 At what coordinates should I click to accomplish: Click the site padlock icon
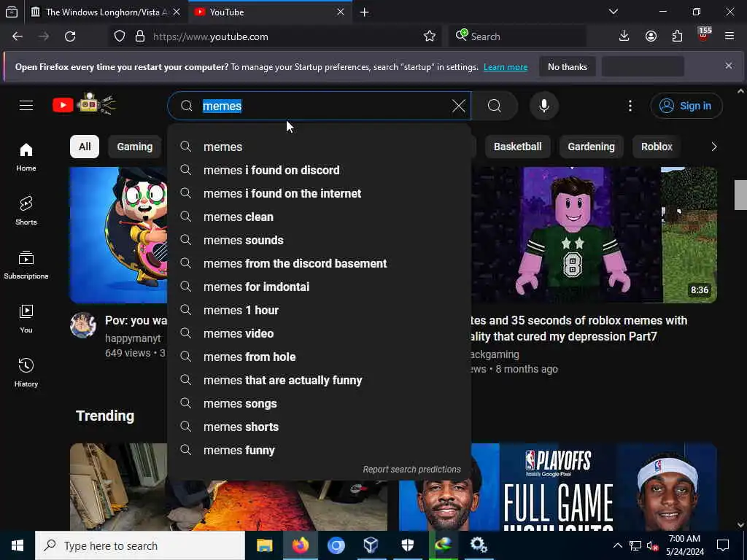point(139,36)
